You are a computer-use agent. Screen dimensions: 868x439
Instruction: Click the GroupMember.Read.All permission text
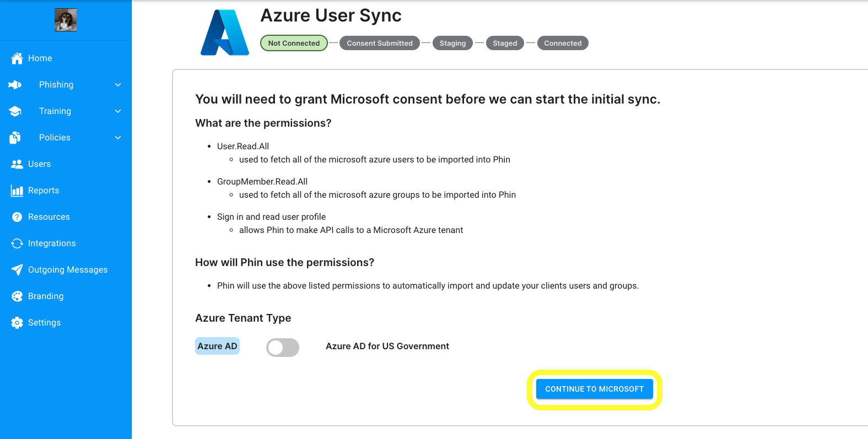[x=262, y=181]
